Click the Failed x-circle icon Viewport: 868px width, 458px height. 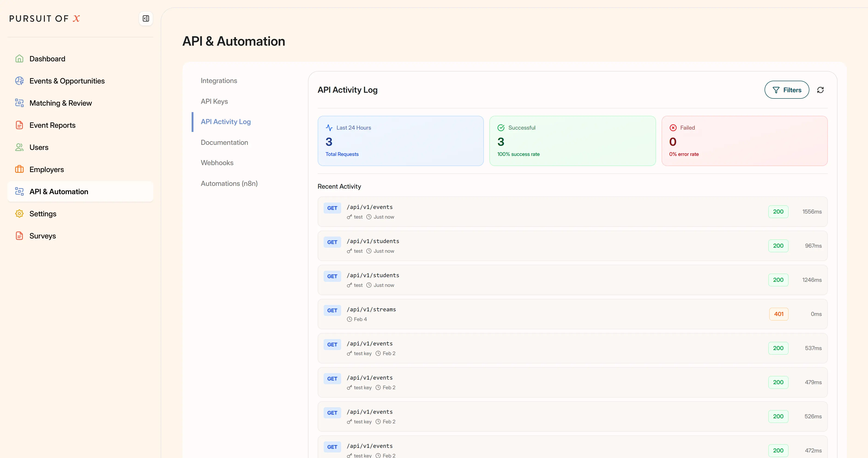(x=673, y=128)
